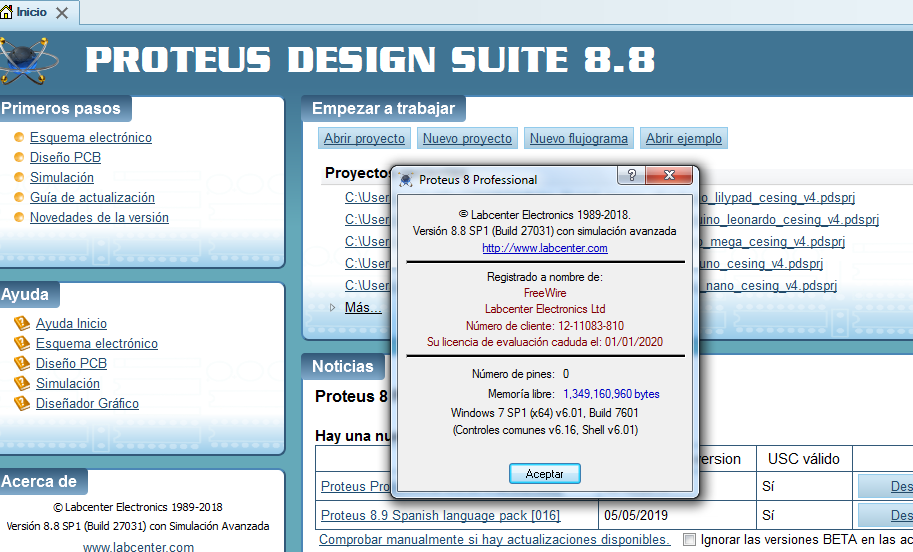Screen dimensions: 913x552
Task: Click the Noticias section header
Action: coord(343,366)
